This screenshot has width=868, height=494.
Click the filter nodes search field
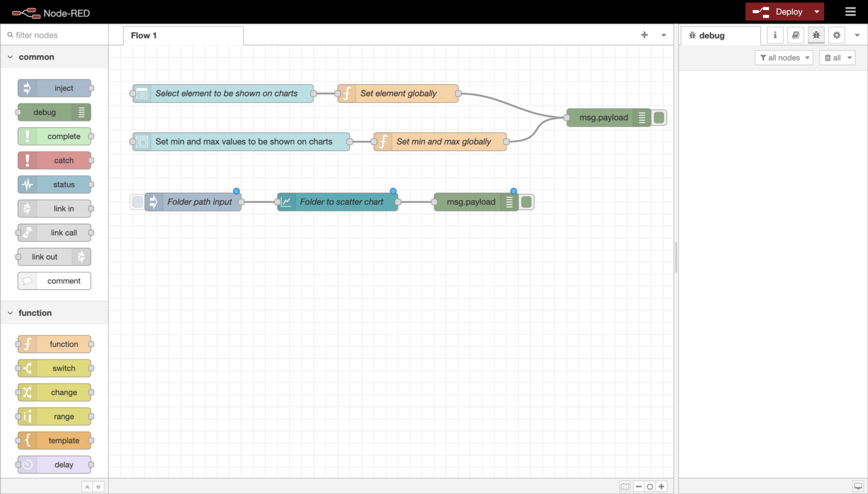click(56, 35)
